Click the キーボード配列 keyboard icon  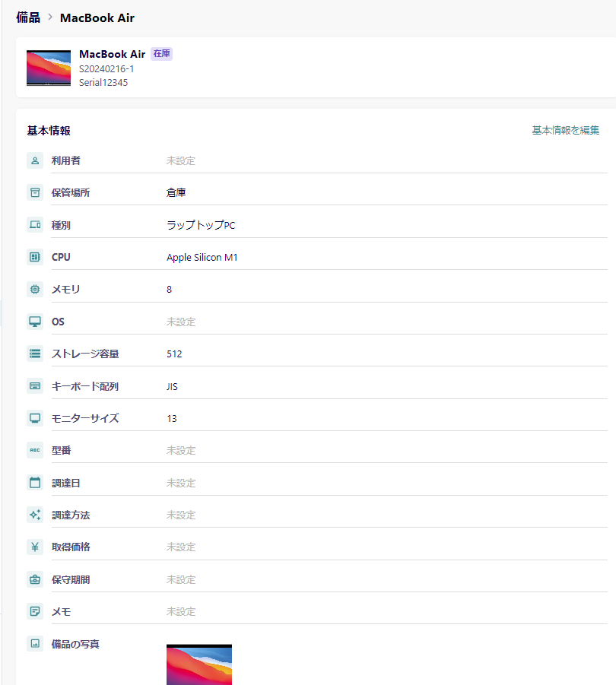point(35,385)
